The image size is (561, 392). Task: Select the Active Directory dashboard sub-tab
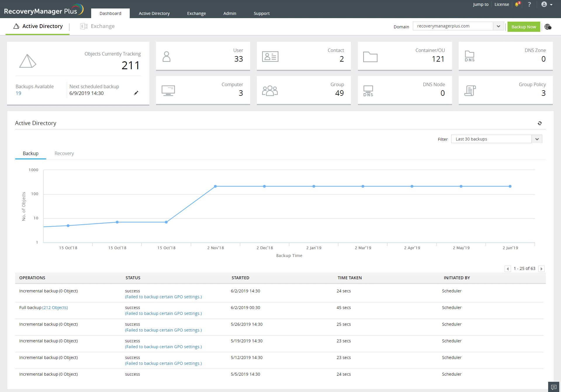click(x=38, y=26)
